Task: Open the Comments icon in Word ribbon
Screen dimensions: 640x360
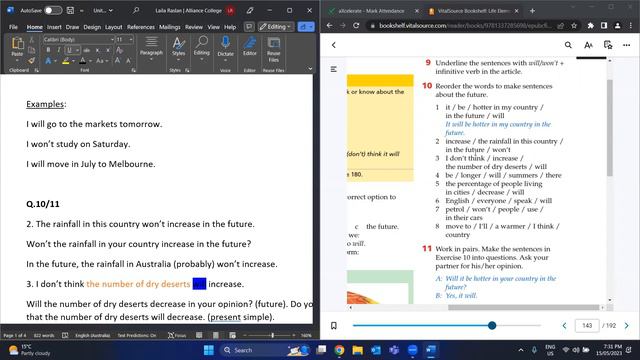Action: pos(249,27)
